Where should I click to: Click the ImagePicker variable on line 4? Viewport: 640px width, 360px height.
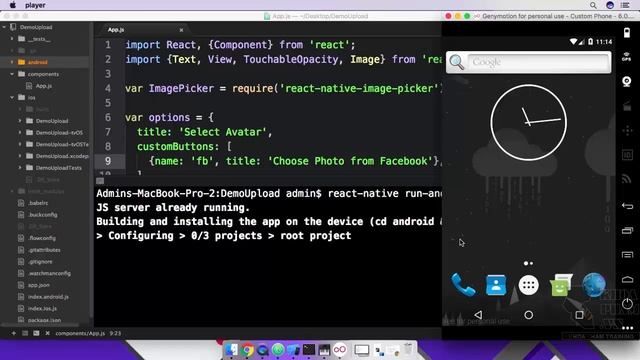tap(181, 88)
